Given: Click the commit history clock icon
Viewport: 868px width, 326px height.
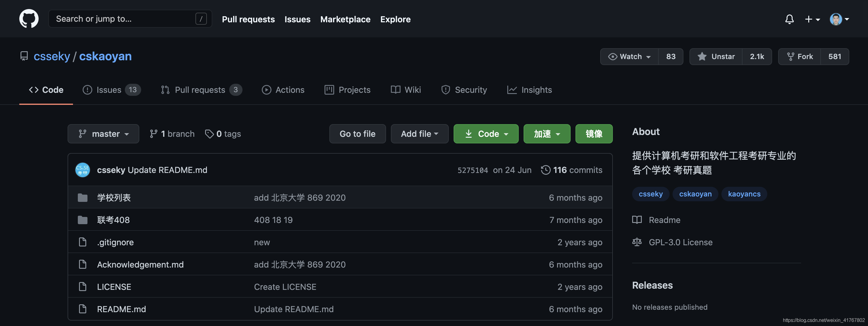Looking at the screenshot, I should (x=546, y=170).
